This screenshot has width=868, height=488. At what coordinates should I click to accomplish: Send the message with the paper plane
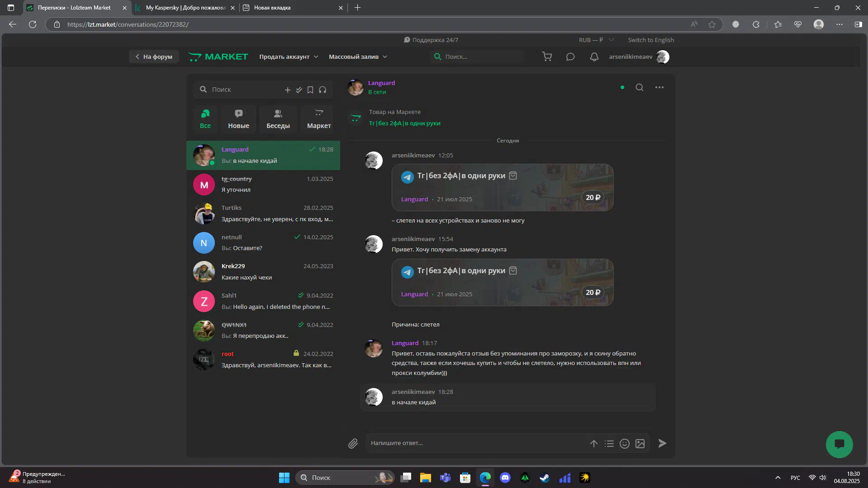(662, 443)
